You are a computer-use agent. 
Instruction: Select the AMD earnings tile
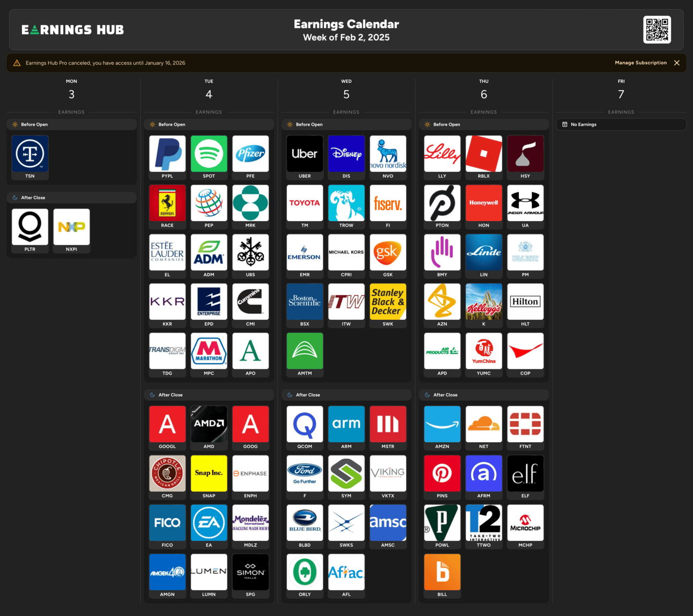[x=209, y=428]
